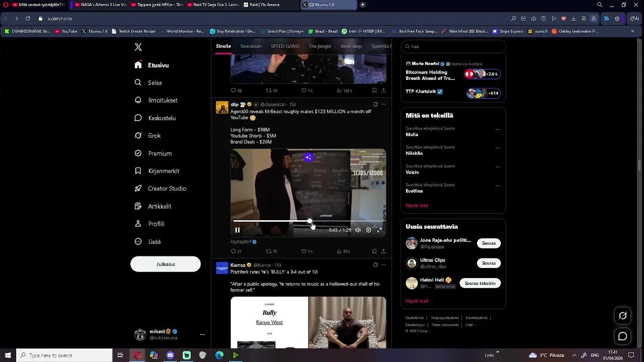Open Bully album image in Kurrco post

[269, 322]
